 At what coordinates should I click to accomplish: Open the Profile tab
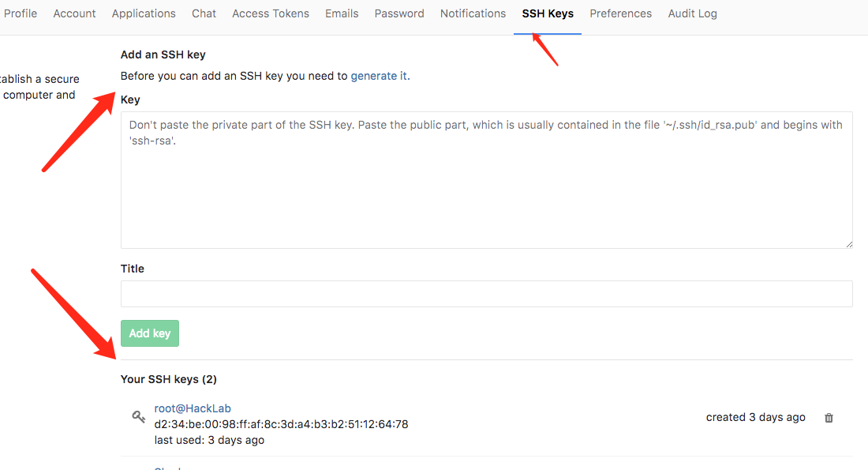[21, 13]
